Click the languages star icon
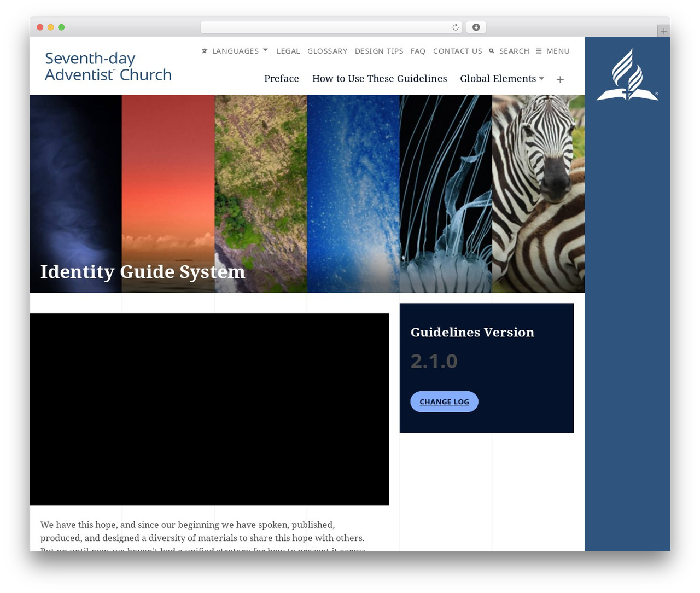The width and height of the screenshot is (700, 593). coord(205,51)
